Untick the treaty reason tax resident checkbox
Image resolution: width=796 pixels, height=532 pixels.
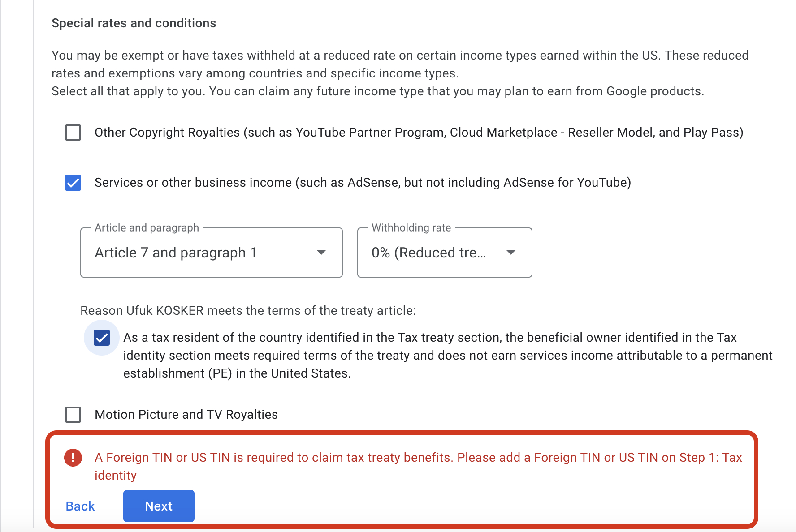(102, 338)
